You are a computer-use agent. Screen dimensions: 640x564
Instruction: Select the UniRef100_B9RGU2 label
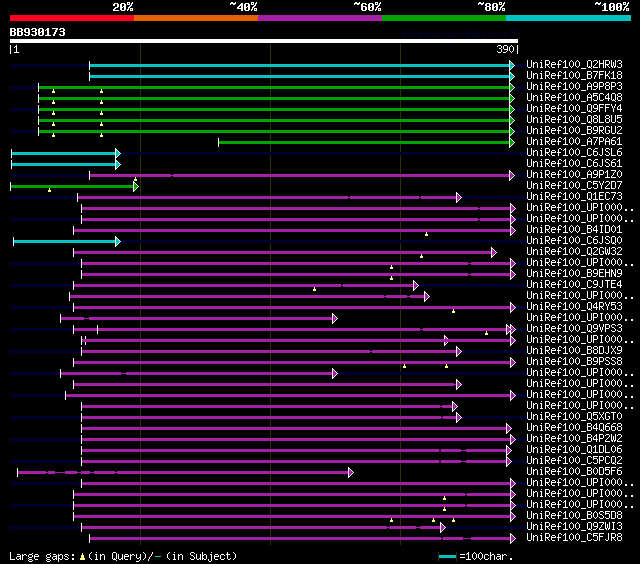tap(574, 131)
